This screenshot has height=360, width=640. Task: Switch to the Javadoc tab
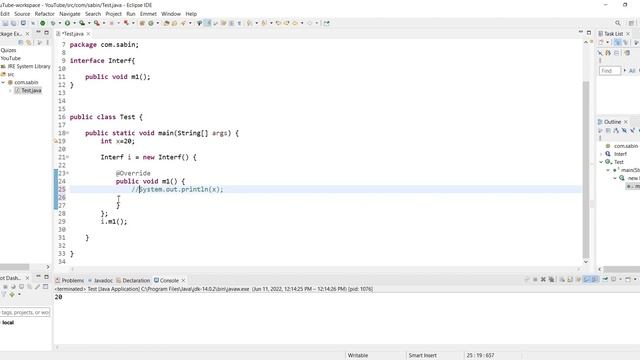pyautogui.click(x=100, y=280)
